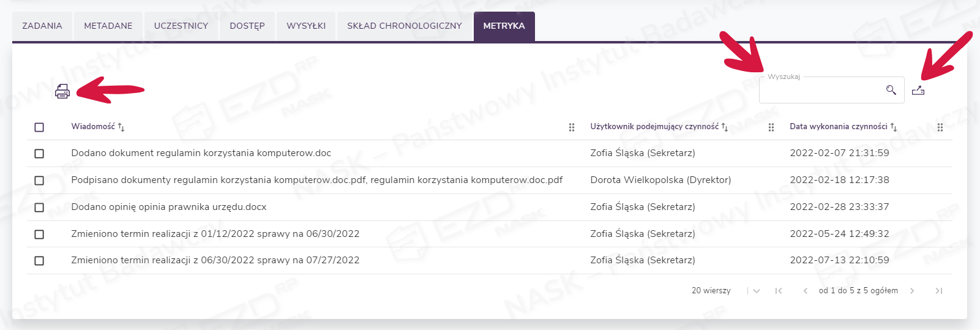Viewport: 980px width, 330px height.
Task: Click Data wykonania column drag-handle dots
Action: point(940,127)
